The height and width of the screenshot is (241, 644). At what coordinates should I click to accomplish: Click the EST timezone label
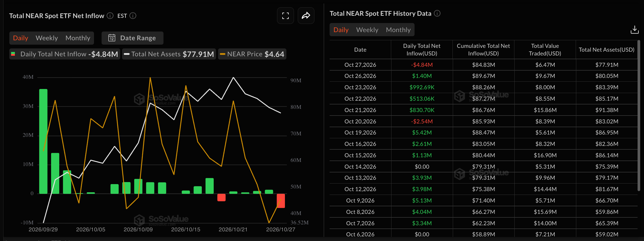click(122, 16)
